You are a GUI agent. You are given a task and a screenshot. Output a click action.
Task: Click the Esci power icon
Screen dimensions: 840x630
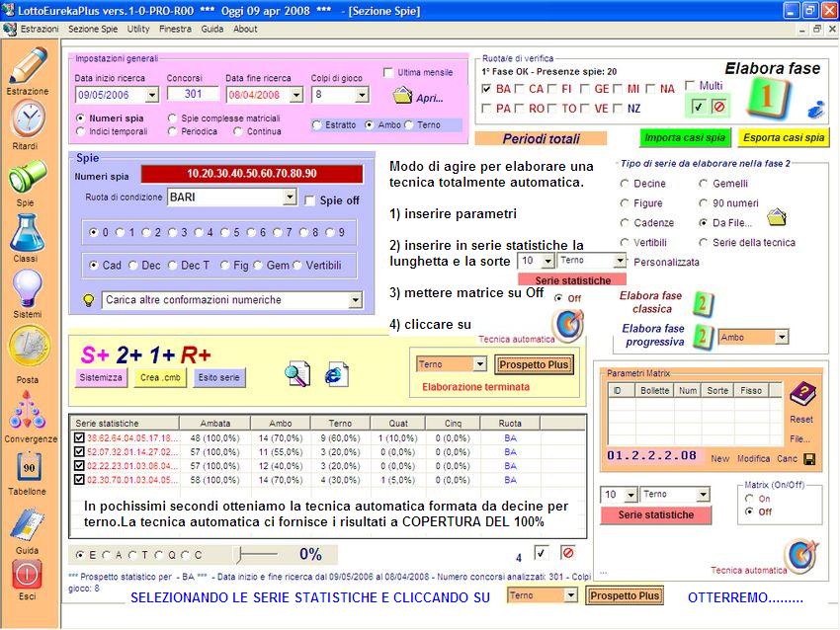[27, 575]
